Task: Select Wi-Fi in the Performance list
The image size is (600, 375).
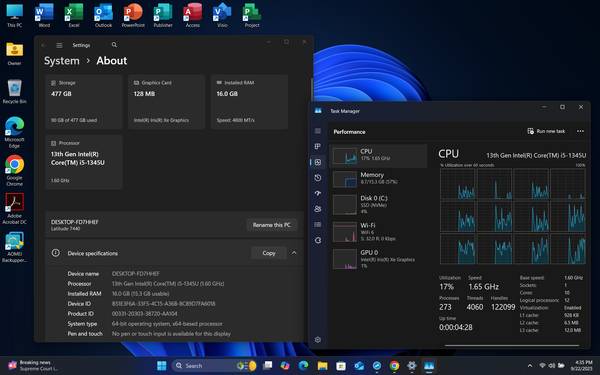Action: click(x=378, y=232)
